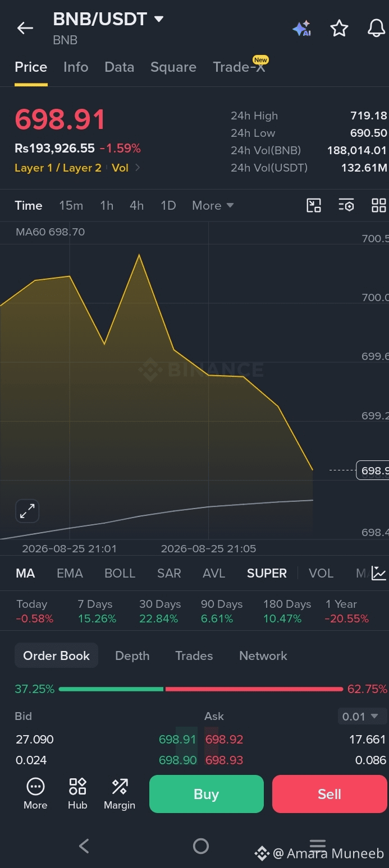The image size is (389, 868).
Task: Select the 1D interval
Action: [168, 205]
